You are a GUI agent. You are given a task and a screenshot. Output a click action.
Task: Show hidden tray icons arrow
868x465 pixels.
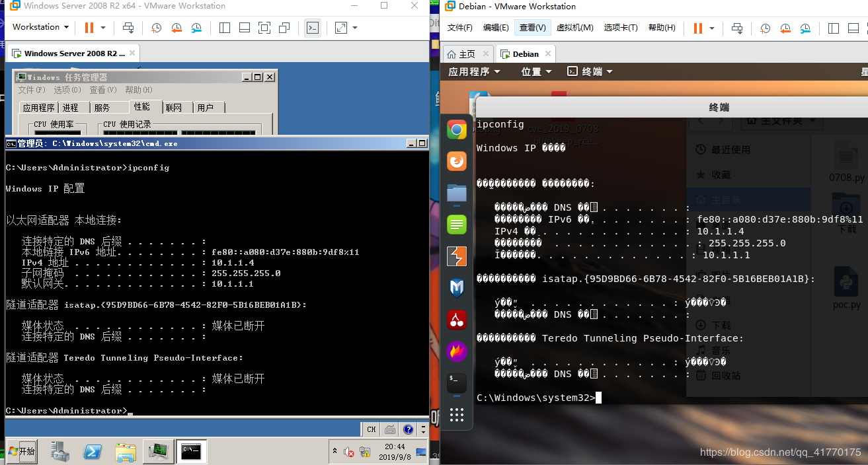336,451
